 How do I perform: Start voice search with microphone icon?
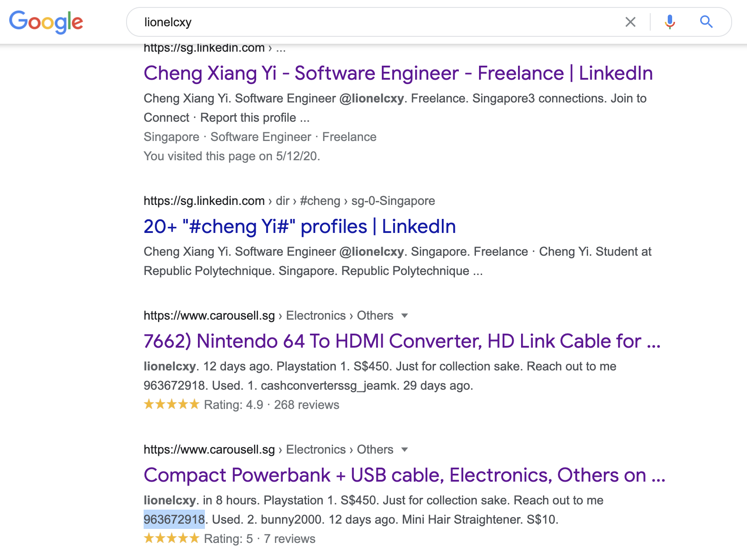pyautogui.click(x=669, y=22)
